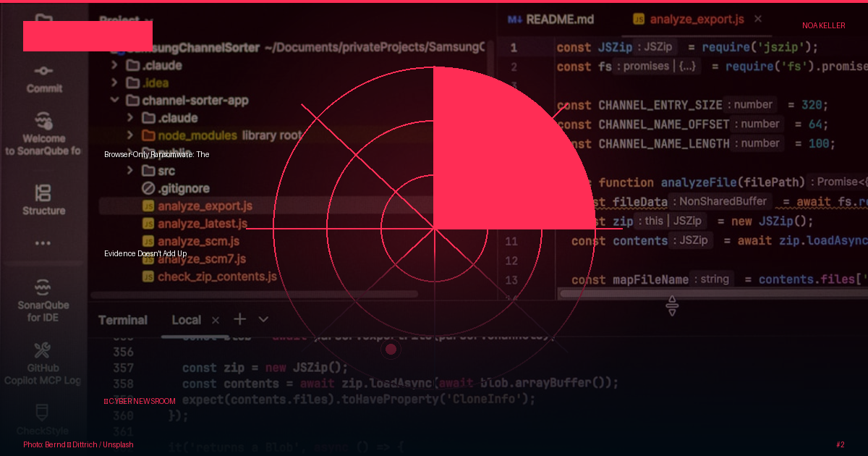
Task: Click the editor horizontal scrollbar
Action: (712, 293)
